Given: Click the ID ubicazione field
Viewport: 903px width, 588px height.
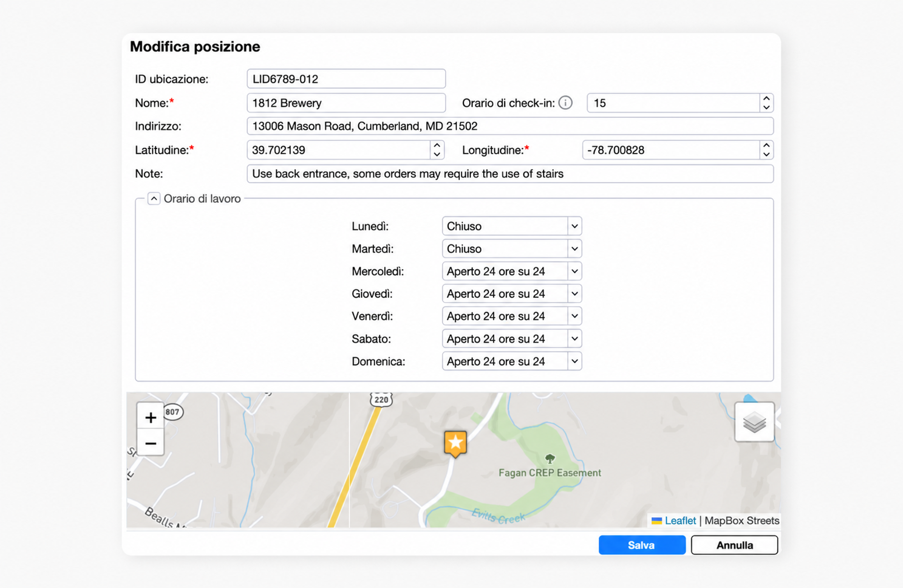Looking at the screenshot, I should pos(346,79).
